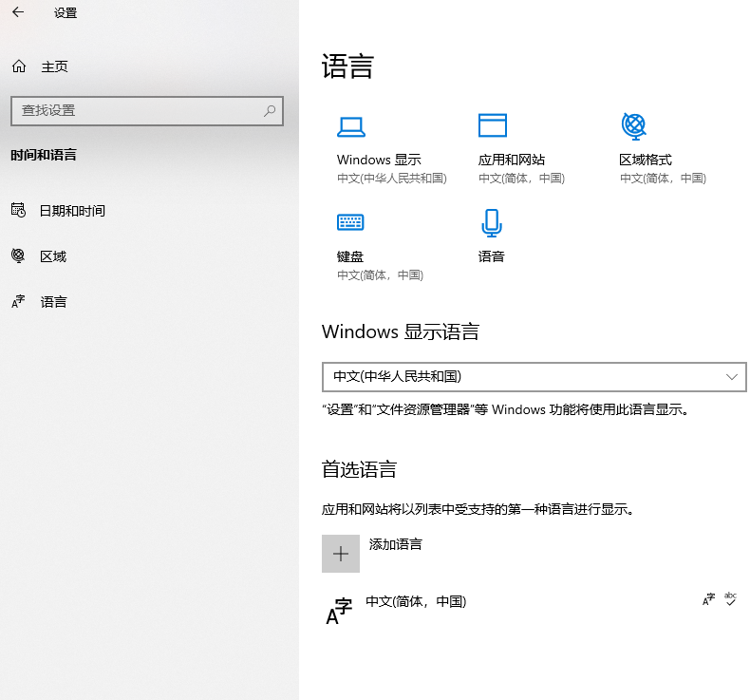The height and width of the screenshot is (700, 750).
Task: Open the 应用和网站 tile label
Action: 512,160
